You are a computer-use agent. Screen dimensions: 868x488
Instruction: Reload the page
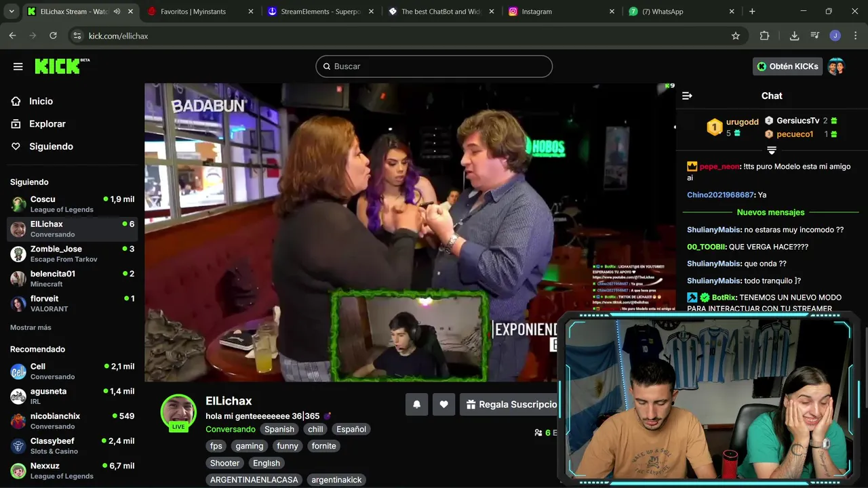point(53,36)
